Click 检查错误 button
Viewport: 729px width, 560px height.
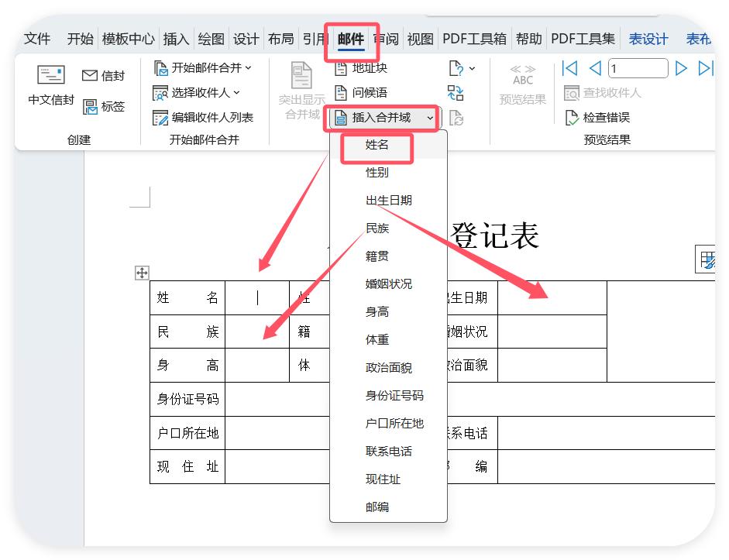(x=598, y=118)
